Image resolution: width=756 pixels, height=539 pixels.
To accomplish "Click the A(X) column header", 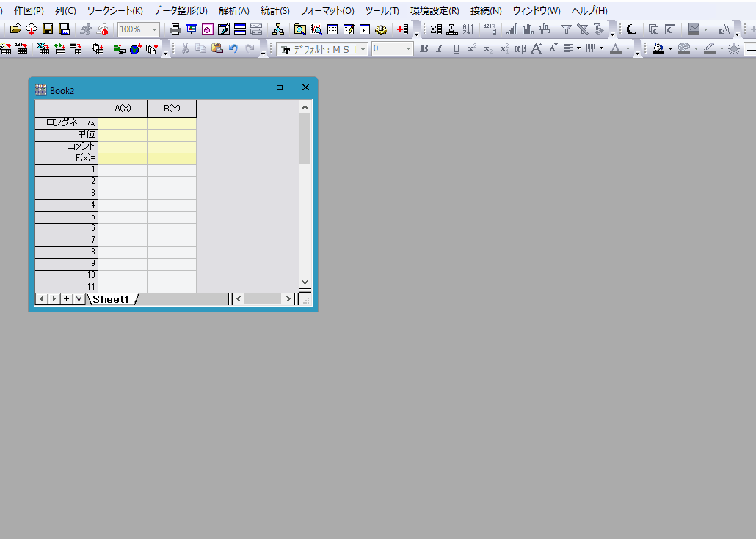I will pyautogui.click(x=123, y=109).
